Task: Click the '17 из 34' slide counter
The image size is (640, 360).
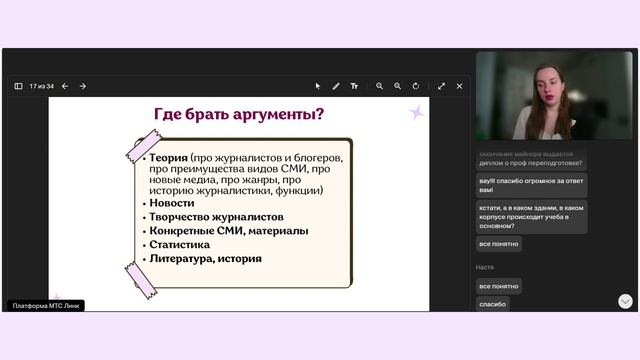Action: click(x=42, y=86)
